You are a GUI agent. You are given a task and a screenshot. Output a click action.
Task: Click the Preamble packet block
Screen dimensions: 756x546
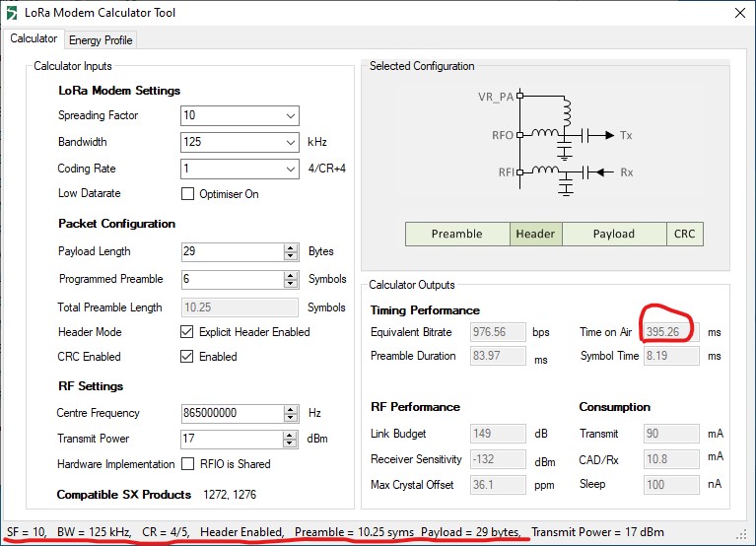point(457,234)
